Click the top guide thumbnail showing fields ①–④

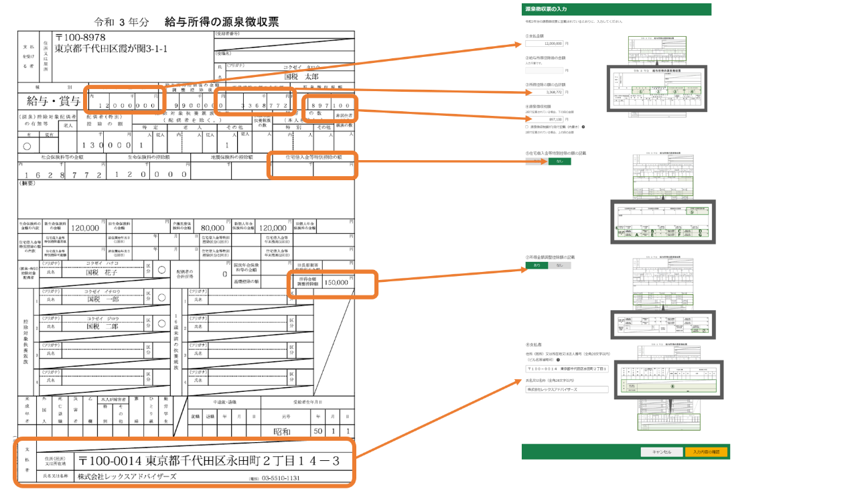click(656, 87)
